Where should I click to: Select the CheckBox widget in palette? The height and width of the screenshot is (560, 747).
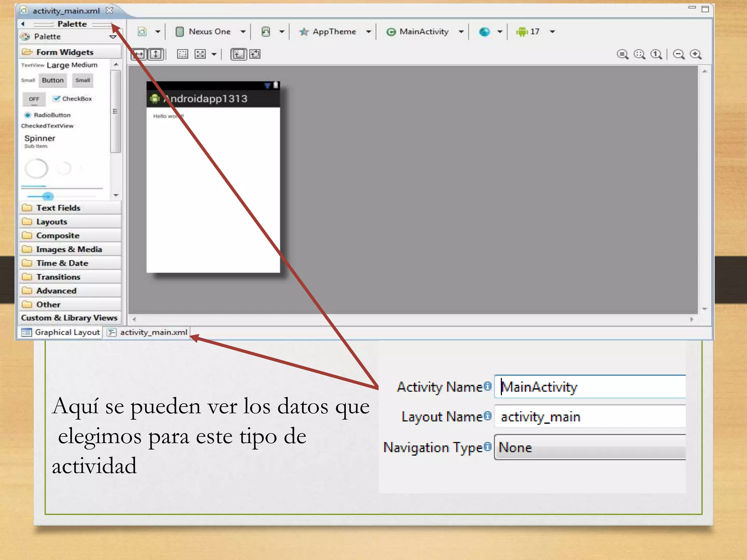(72, 98)
